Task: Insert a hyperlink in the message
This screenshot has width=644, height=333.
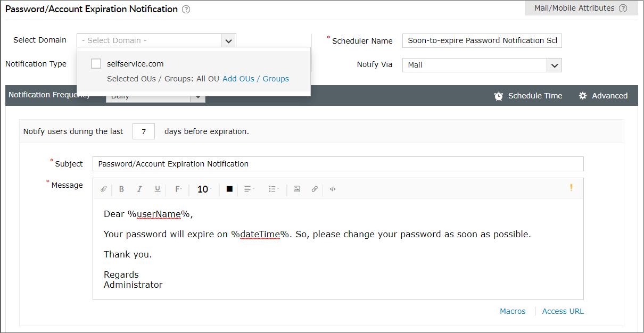Action: 315,189
